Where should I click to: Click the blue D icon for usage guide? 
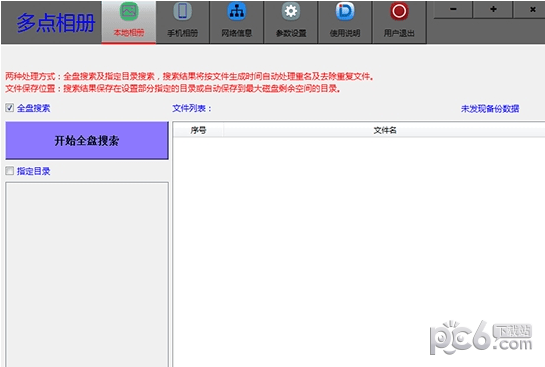(x=345, y=11)
